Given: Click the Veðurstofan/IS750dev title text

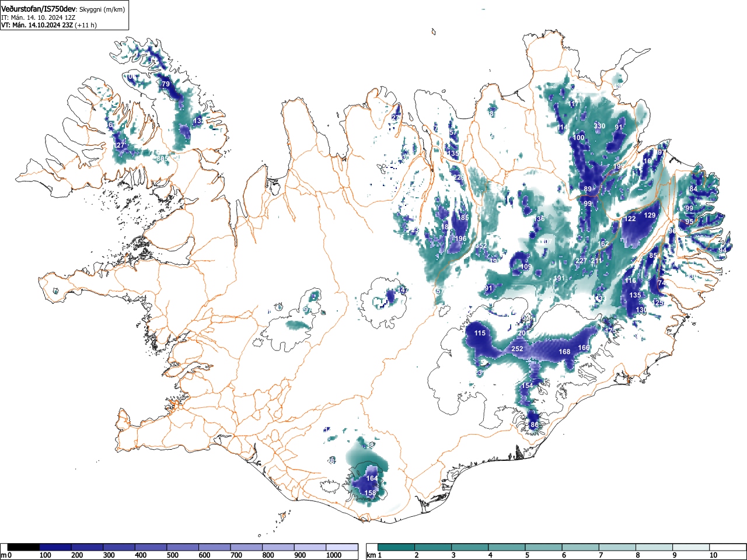Looking at the screenshot, I should pyautogui.click(x=39, y=9).
